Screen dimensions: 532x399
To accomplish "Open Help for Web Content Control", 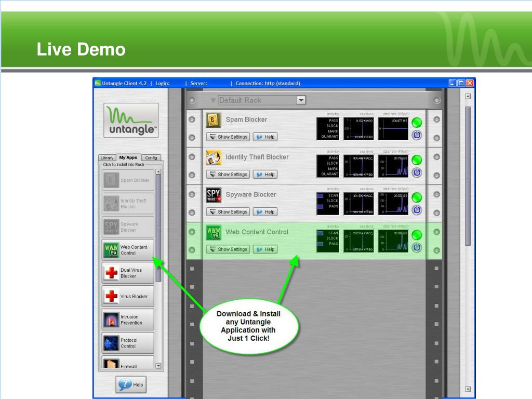I will tap(265, 249).
